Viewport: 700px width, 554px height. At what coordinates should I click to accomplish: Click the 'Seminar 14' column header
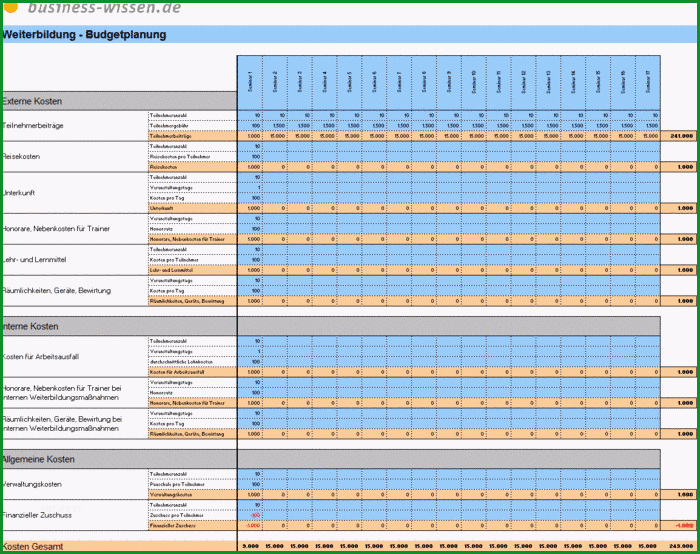click(x=573, y=82)
